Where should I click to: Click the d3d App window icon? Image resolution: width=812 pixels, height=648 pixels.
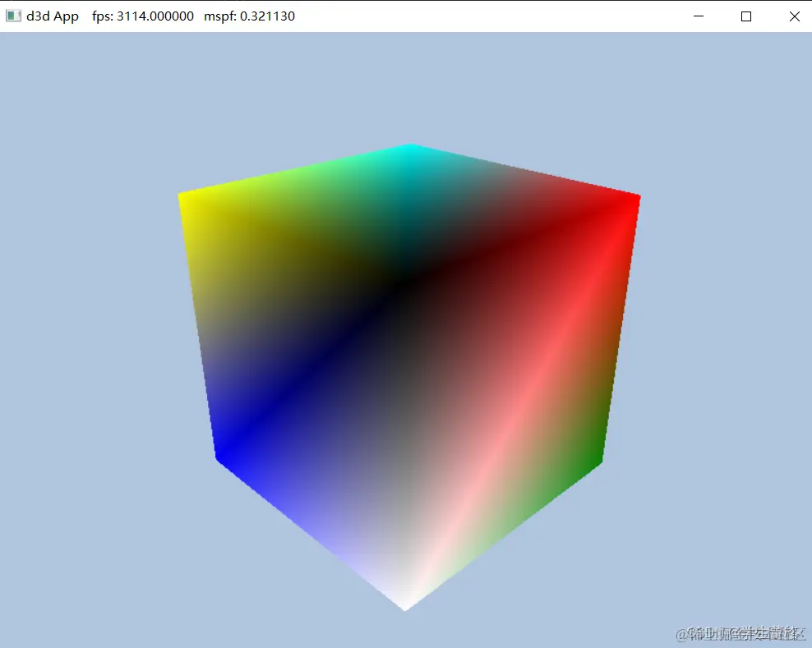coord(13,16)
